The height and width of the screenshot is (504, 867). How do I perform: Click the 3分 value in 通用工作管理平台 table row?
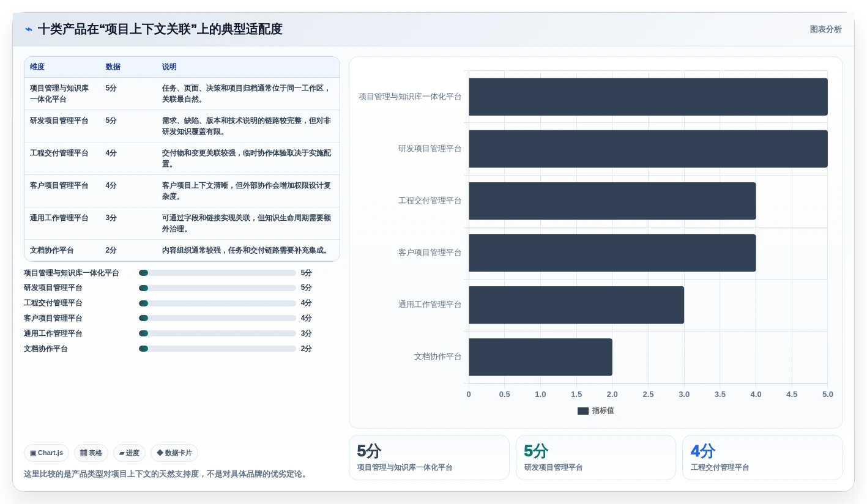(x=111, y=218)
